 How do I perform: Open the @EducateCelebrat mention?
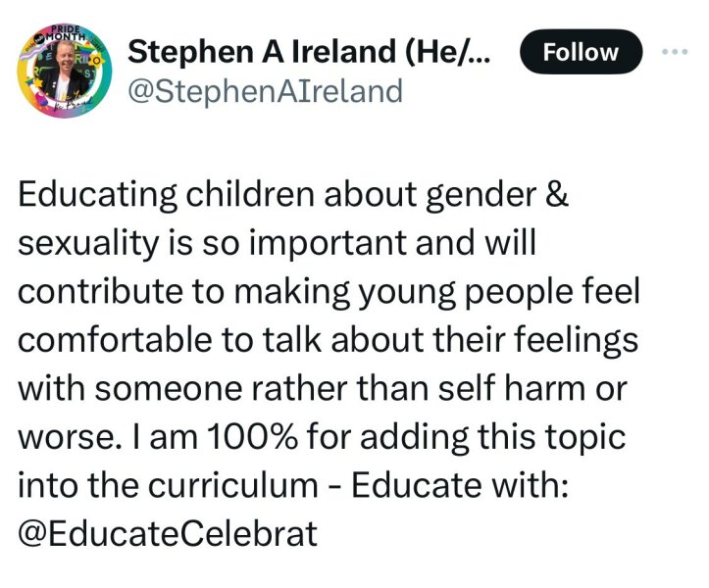tap(169, 533)
